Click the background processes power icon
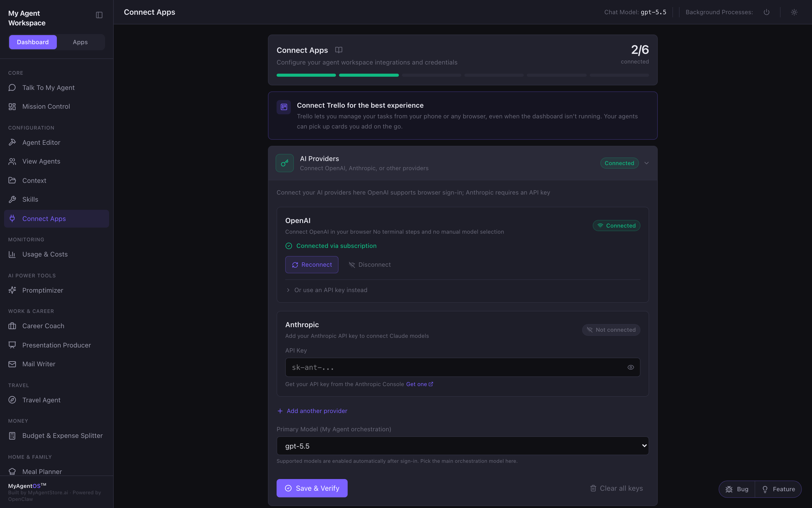Viewport: 812px width, 508px height. point(766,12)
